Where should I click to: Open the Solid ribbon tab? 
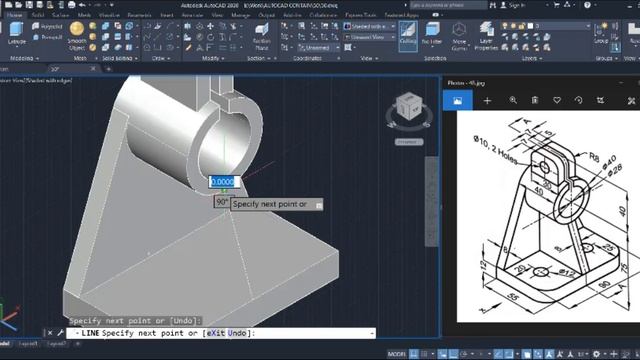[38, 15]
